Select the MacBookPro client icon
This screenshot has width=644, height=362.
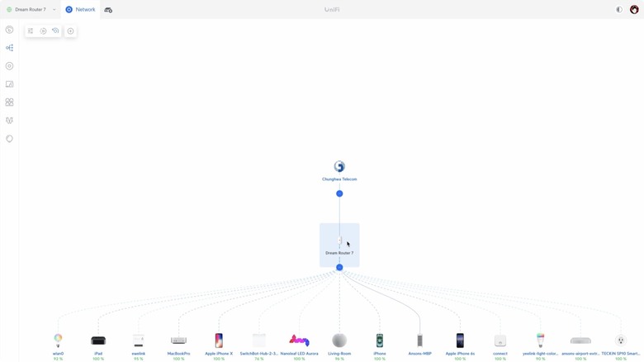point(178,341)
